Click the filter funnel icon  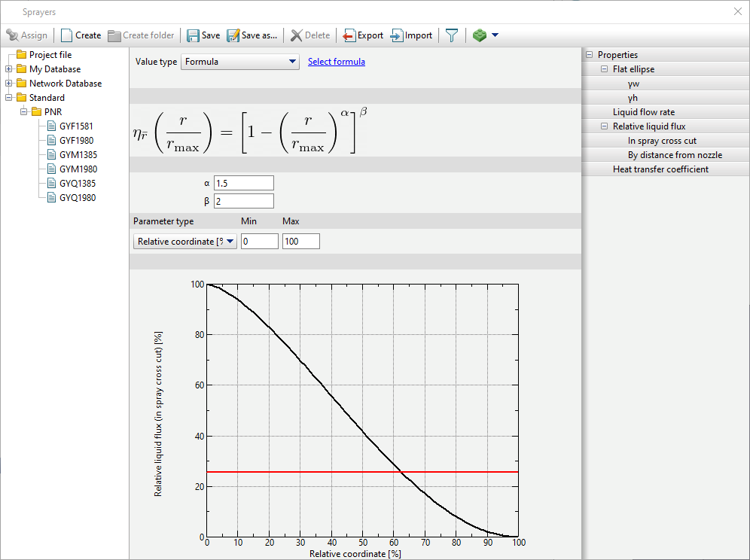click(451, 35)
